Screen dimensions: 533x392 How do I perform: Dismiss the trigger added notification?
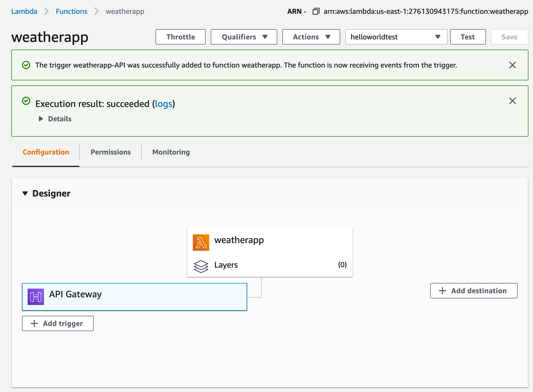tap(513, 65)
